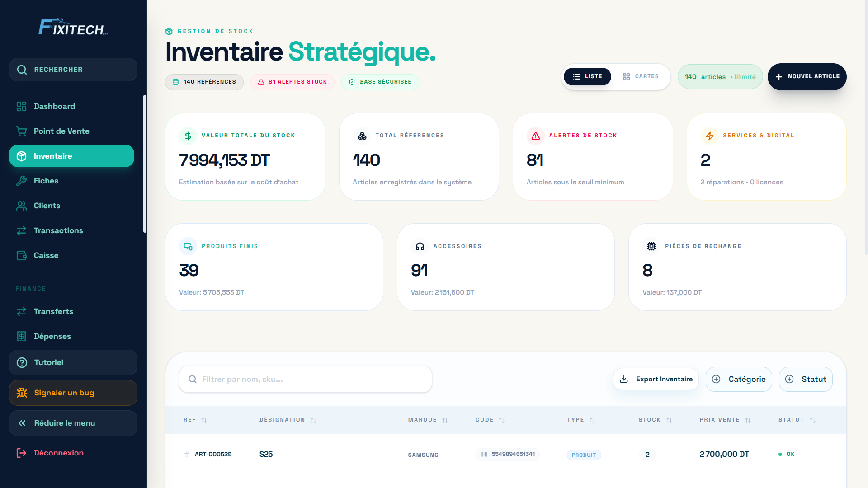
Task: Click the Nouvel Article button
Action: point(807,76)
